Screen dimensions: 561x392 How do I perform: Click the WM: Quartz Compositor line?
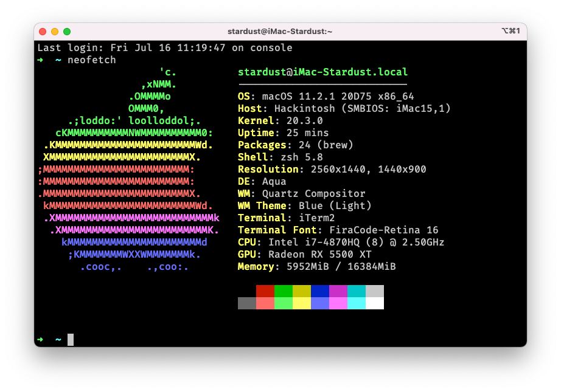click(x=302, y=194)
